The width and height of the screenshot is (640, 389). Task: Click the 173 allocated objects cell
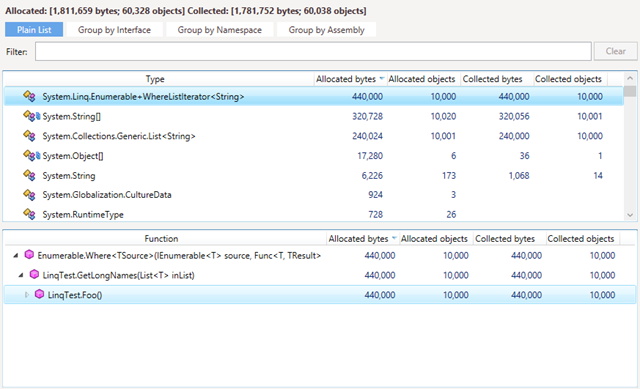coord(449,176)
